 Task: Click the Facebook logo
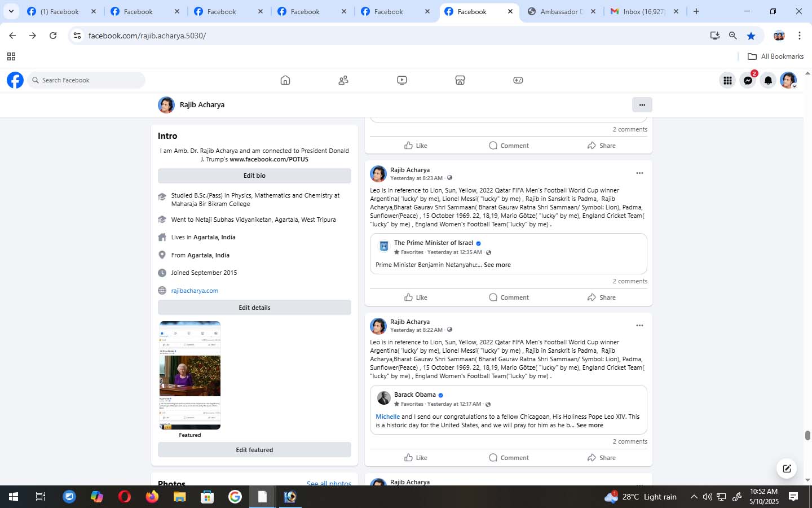[15, 80]
